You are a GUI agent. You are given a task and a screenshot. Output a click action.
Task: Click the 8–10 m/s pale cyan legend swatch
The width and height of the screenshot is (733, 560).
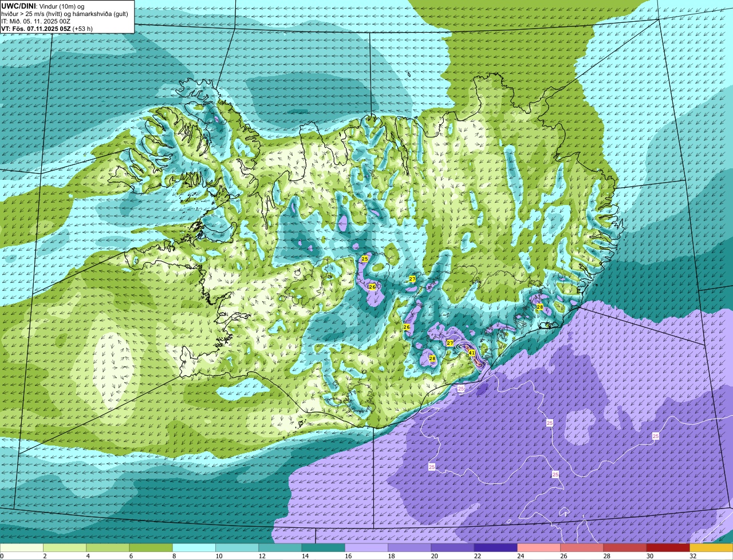194,548
